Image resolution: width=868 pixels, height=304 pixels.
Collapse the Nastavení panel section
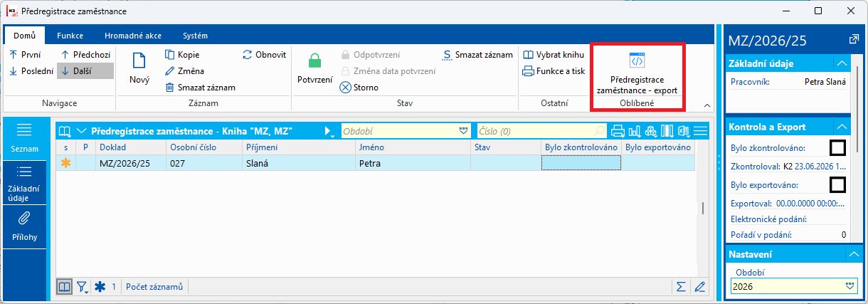853,254
